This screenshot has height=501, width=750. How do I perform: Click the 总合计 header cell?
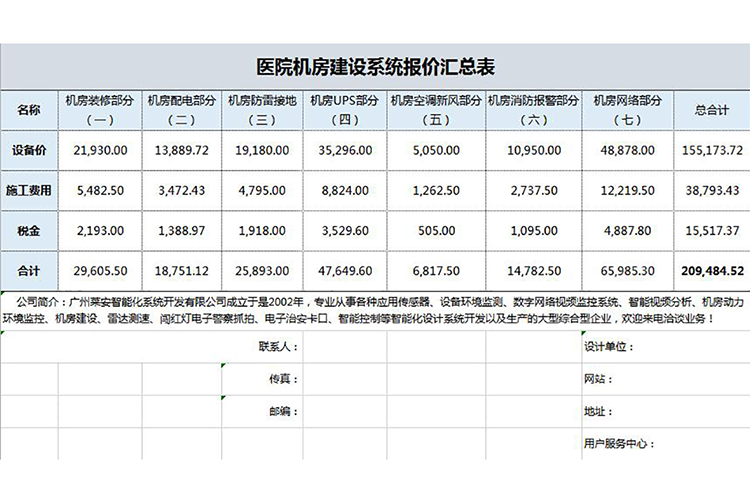711,110
